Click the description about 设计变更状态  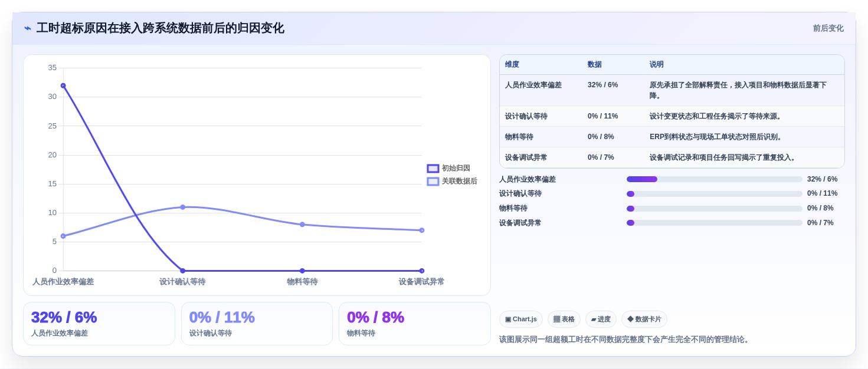[717, 117]
